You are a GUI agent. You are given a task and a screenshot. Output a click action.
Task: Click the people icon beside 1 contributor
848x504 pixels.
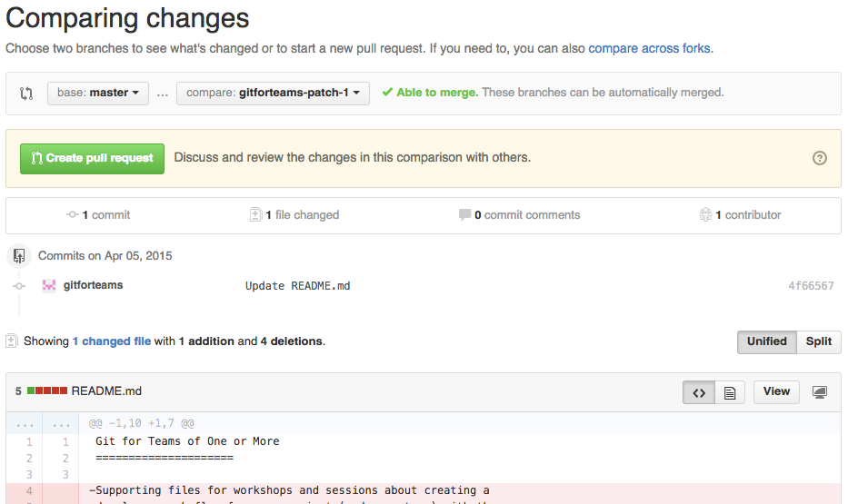click(x=705, y=214)
